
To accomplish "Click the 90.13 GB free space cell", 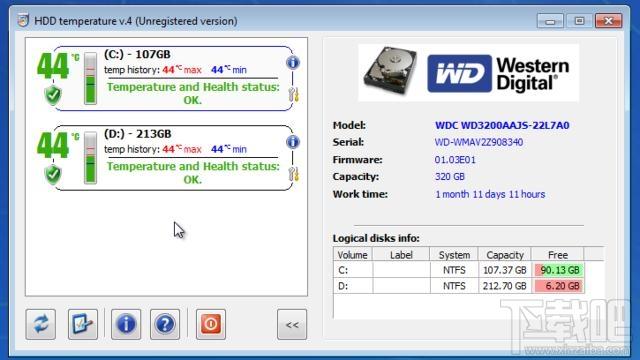I will click(558, 270).
